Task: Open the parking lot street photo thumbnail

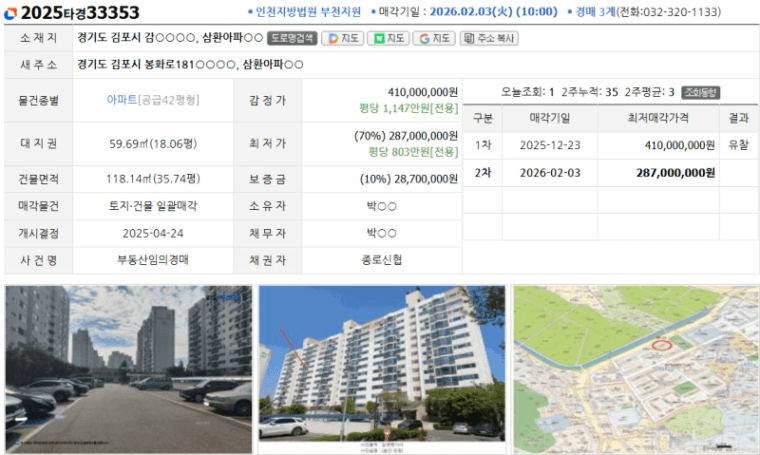Action: (128, 370)
